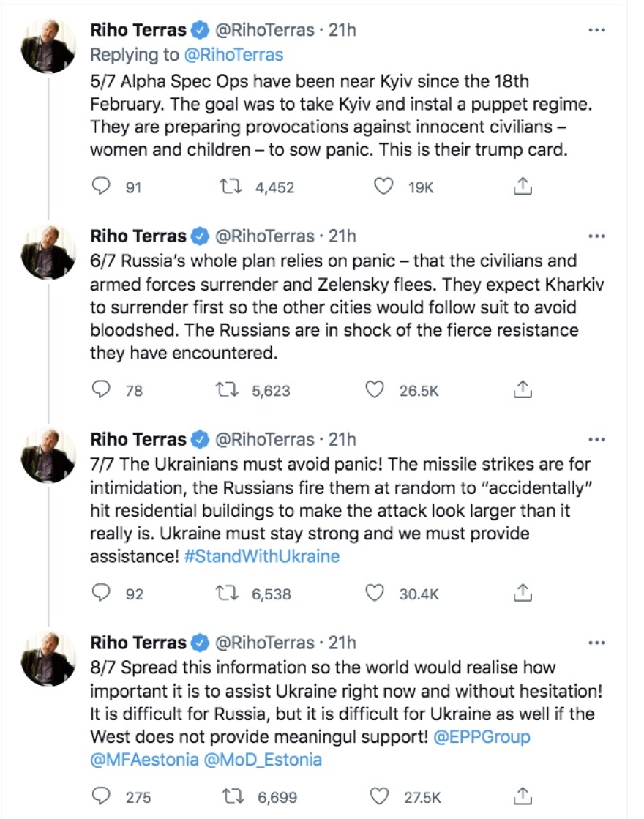Share the 7/7 missile strikes tweet
This screenshot has height=819, width=644.
(522, 594)
